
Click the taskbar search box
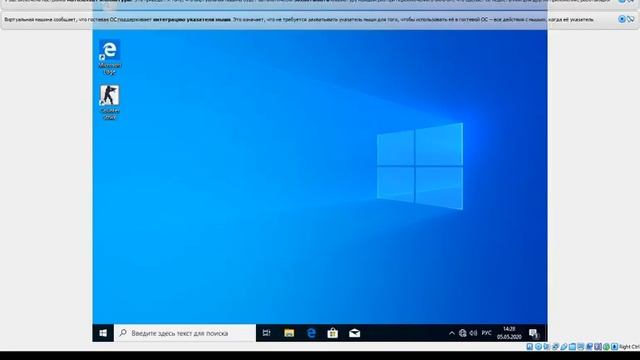coord(185,333)
